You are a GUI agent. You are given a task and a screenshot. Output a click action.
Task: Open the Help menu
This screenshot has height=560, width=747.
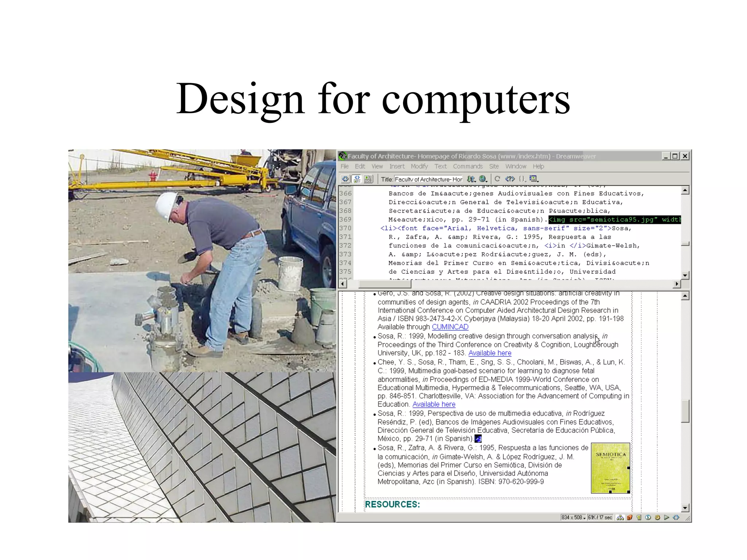pos(538,166)
